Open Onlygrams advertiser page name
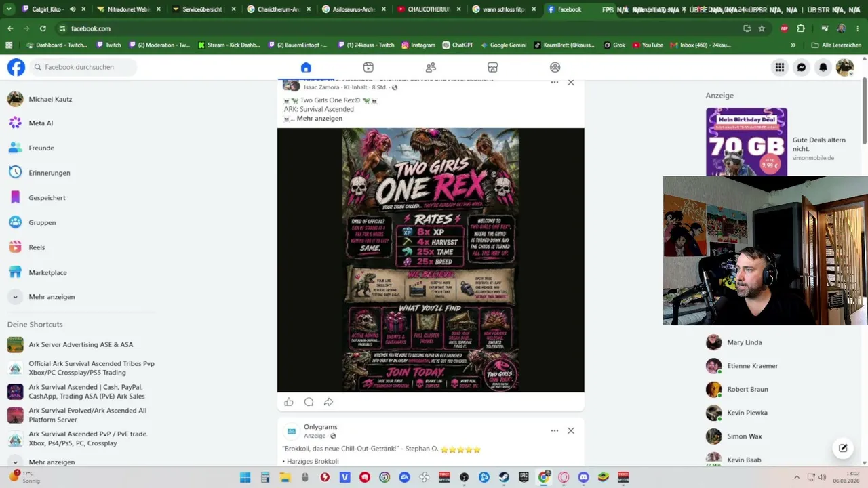This screenshot has width=868, height=488. click(320, 427)
